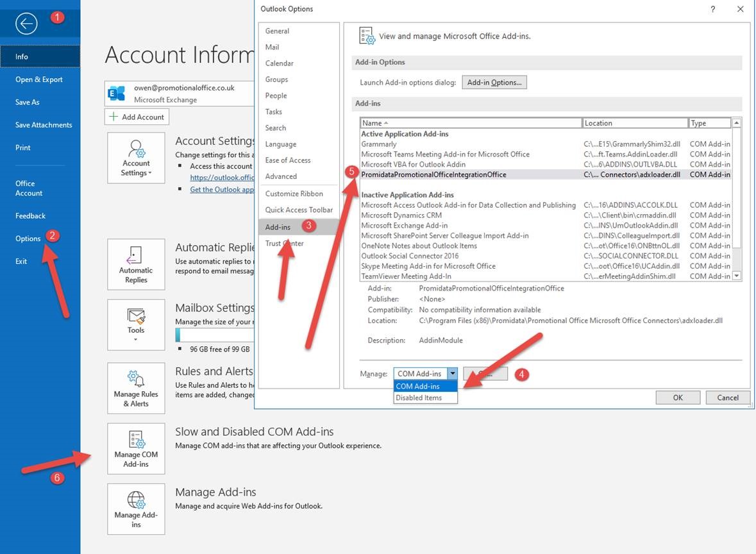The width and height of the screenshot is (756, 554).
Task: Follow the Get the Outlook app link
Action: coord(222,190)
